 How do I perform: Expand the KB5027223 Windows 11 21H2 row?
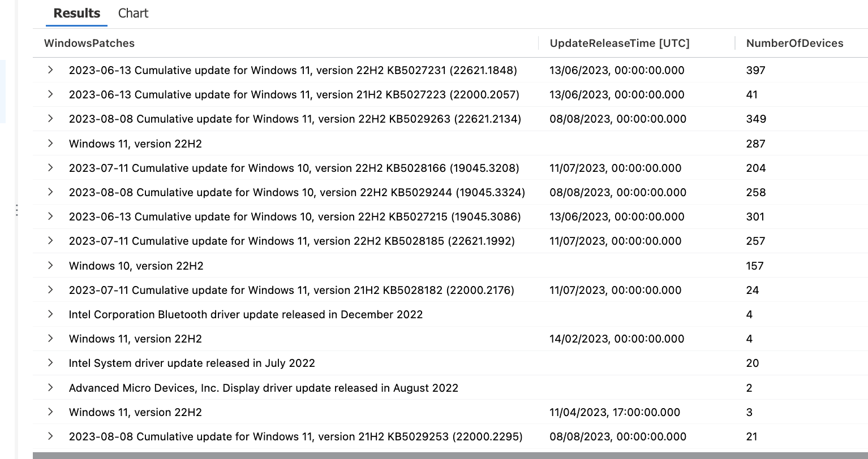click(x=50, y=94)
